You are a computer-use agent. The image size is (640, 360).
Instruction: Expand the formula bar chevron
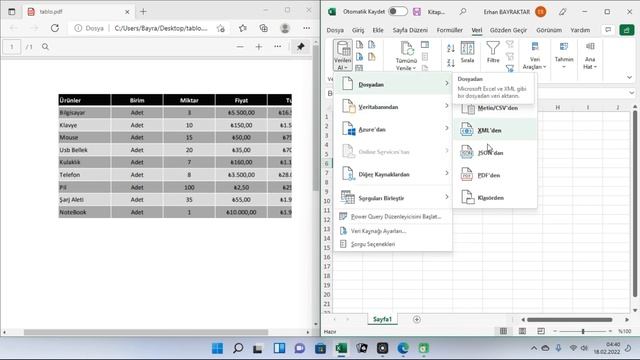[x=632, y=93]
